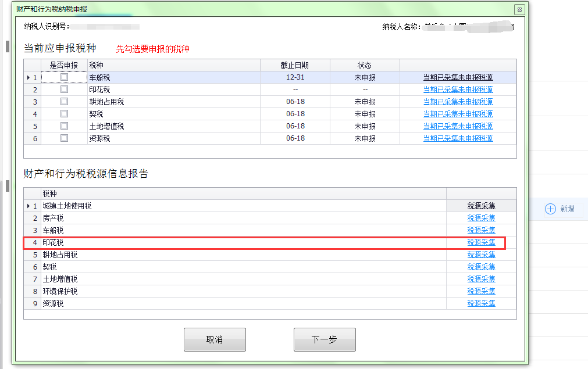This screenshot has height=369, width=588.
Task: Enable the 耕地占用税 declaration checkbox
Action: [x=64, y=102]
